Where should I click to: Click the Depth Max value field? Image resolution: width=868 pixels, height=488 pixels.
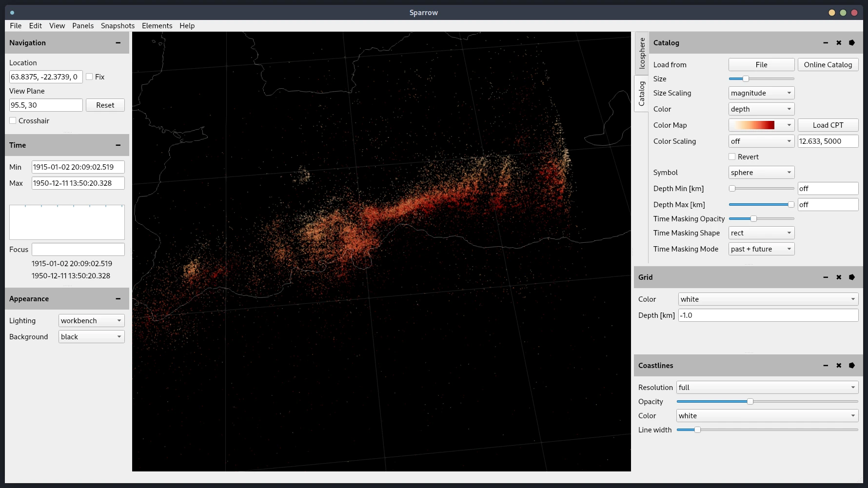point(828,205)
